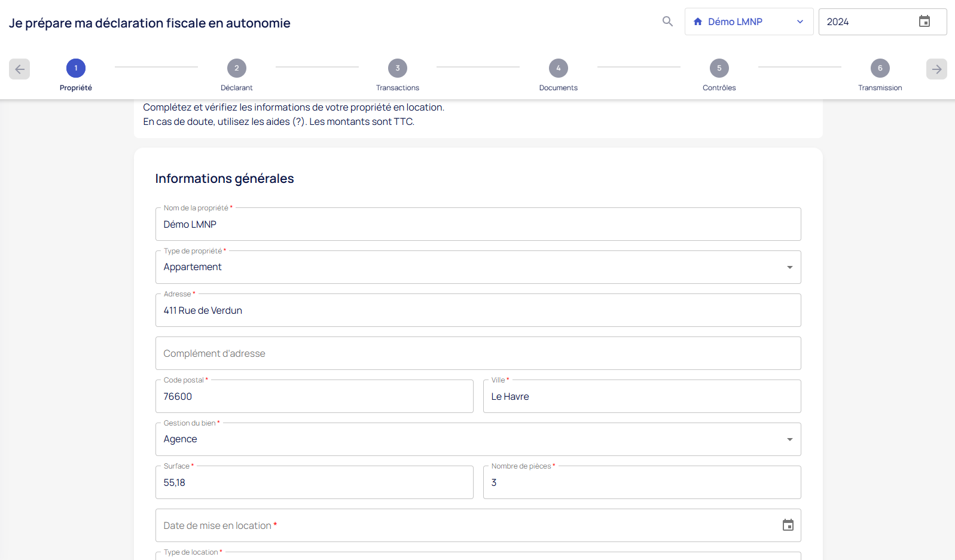The width and height of the screenshot is (955, 560).
Task: Click step 6 Transmission circle
Action: [880, 68]
